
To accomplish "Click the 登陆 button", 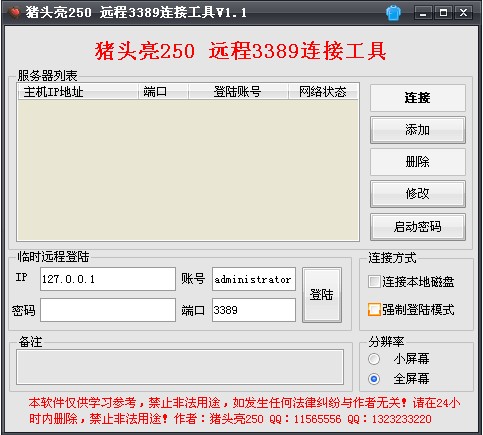I will (322, 295).
